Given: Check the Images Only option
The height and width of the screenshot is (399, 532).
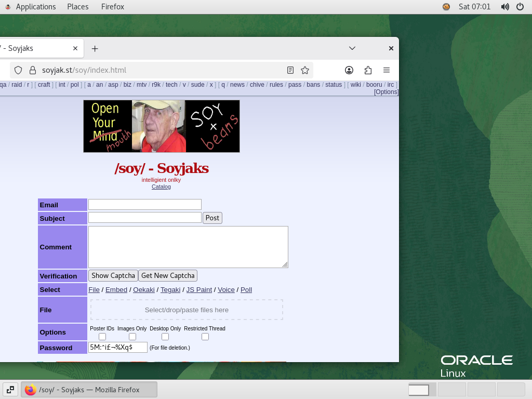Looking at the screenshot, I should click(x=132, y=337).
